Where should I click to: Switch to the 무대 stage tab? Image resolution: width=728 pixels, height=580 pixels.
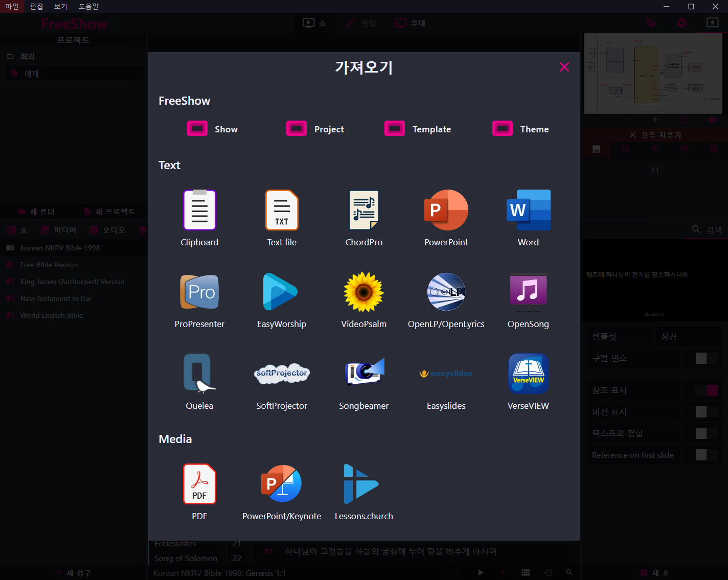[x=410, y=23]
